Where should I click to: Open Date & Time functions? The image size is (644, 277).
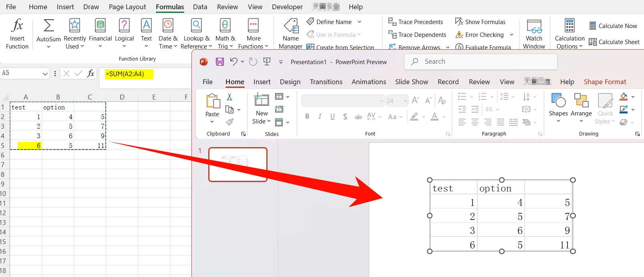click(168, 34)
